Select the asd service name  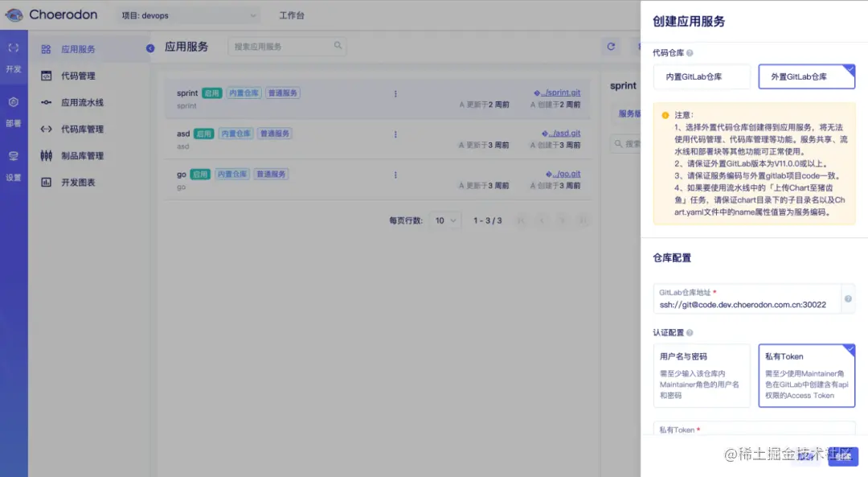(183, 134)
